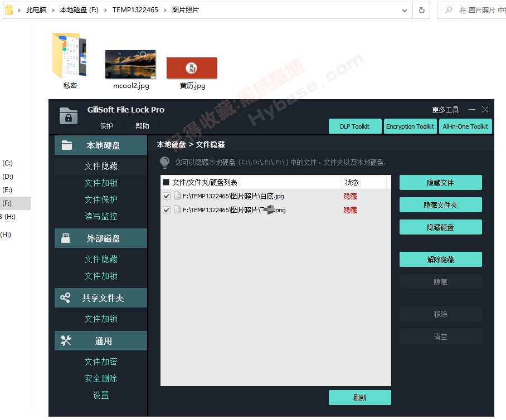This screenshot has width=506, height=420.
Task: Close the GiliSoft File Lock Pro window
Action: pyautogui.click(x=485, y=110)
